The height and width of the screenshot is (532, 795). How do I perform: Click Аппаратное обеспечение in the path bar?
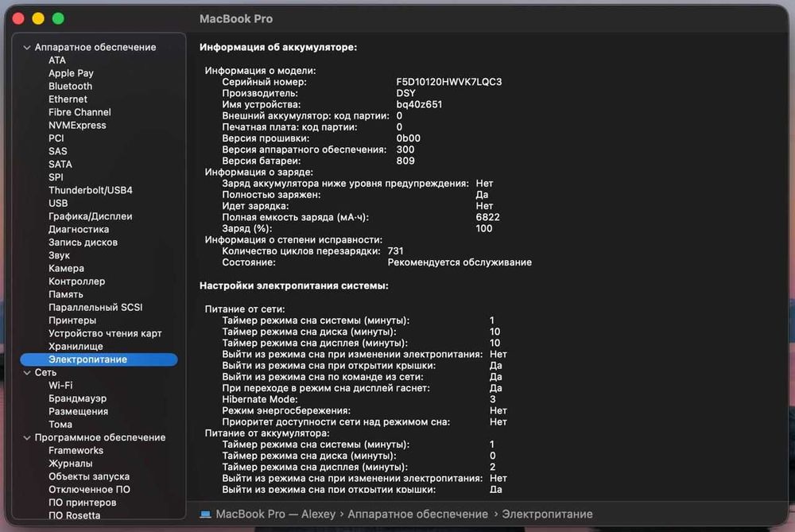[418, 515]
